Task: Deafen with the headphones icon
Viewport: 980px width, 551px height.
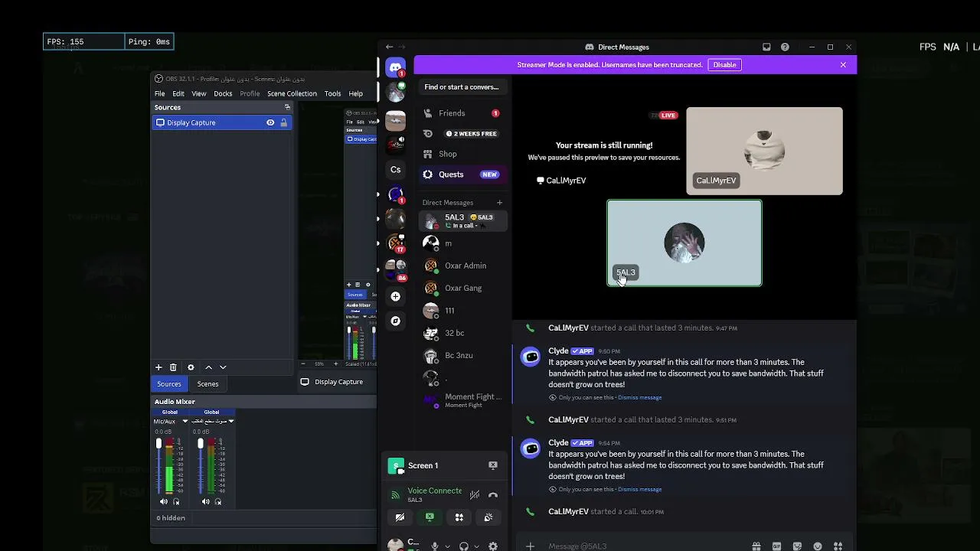Action: [463, 546]
